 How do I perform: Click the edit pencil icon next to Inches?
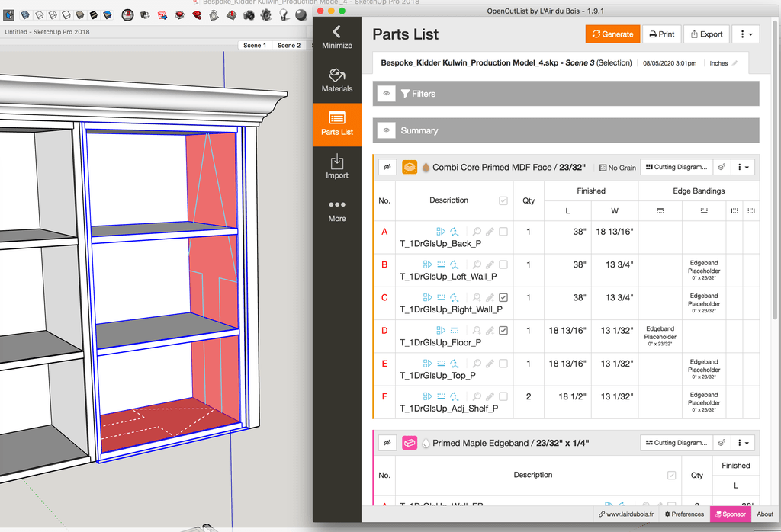[734, 63]
